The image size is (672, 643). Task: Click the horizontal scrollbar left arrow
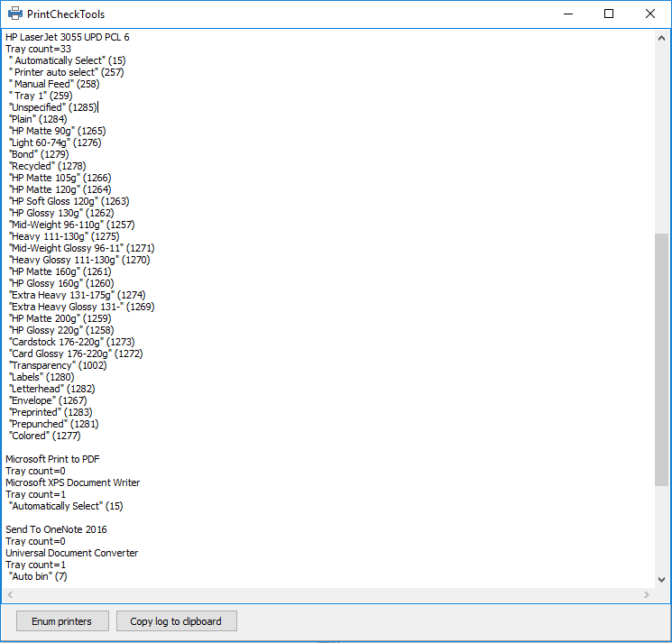(x=10, y=594)
